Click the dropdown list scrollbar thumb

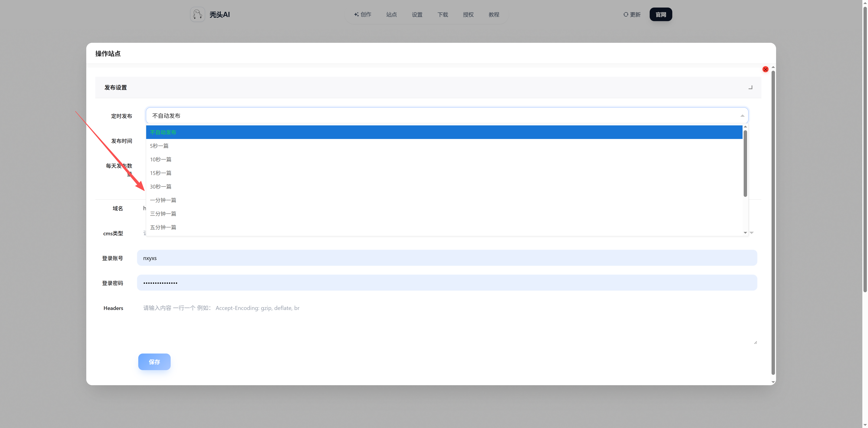tap(745, 164)
